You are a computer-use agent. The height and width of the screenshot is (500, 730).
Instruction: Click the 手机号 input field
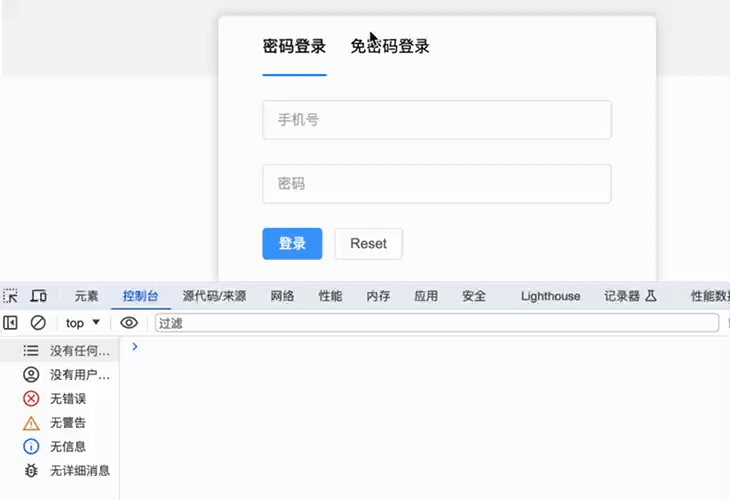(x=436, y=120)
